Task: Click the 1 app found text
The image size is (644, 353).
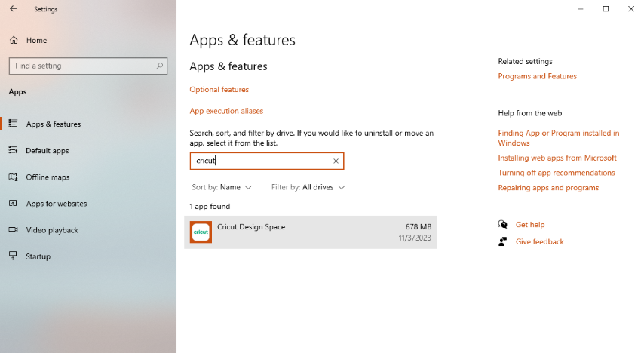Action: click(210, 206)
